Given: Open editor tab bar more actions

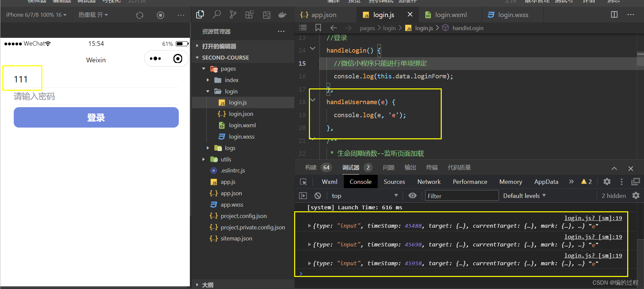Looking at the screenshot, I should click(x=631, y=14).
